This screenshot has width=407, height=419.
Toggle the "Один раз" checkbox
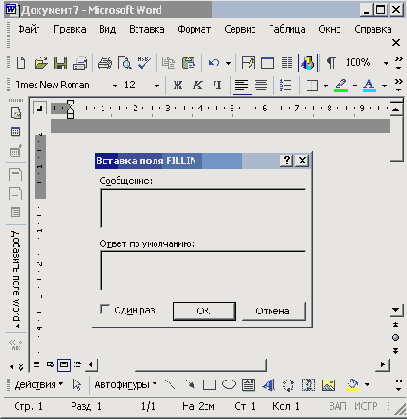coord(105,310)
